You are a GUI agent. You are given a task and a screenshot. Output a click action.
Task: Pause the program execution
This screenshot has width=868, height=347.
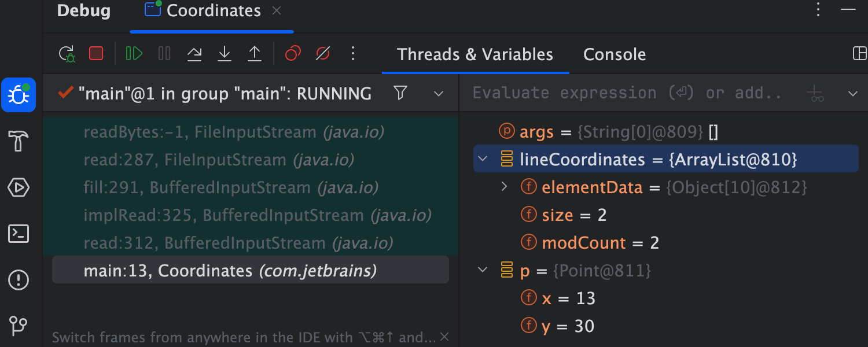pyautogui.click(x=164, y=54)
